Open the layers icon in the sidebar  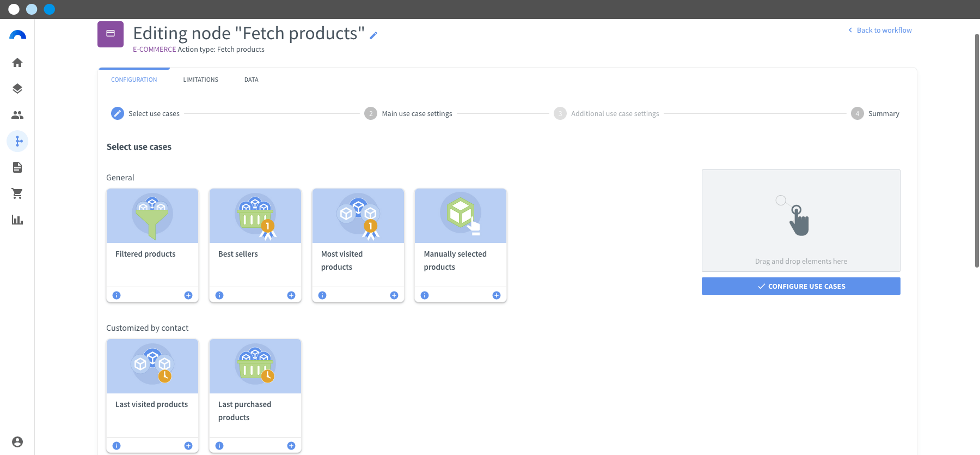(x=17, y=89)
